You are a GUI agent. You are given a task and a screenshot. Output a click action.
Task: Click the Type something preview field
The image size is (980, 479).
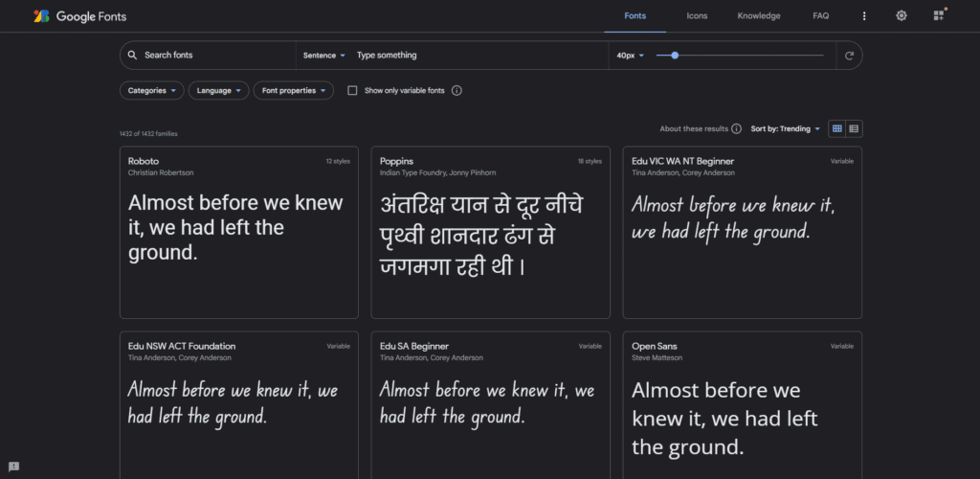pyautogui.click(x=479, y=55)
